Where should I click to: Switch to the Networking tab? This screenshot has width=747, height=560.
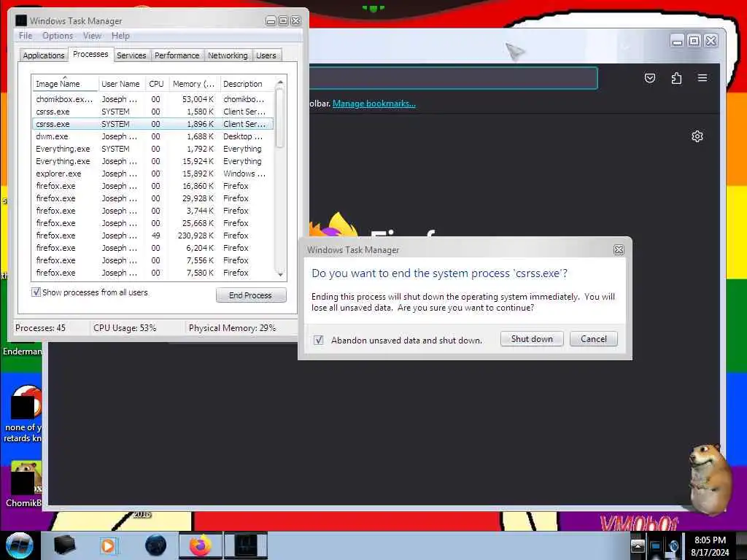(228, 55)
